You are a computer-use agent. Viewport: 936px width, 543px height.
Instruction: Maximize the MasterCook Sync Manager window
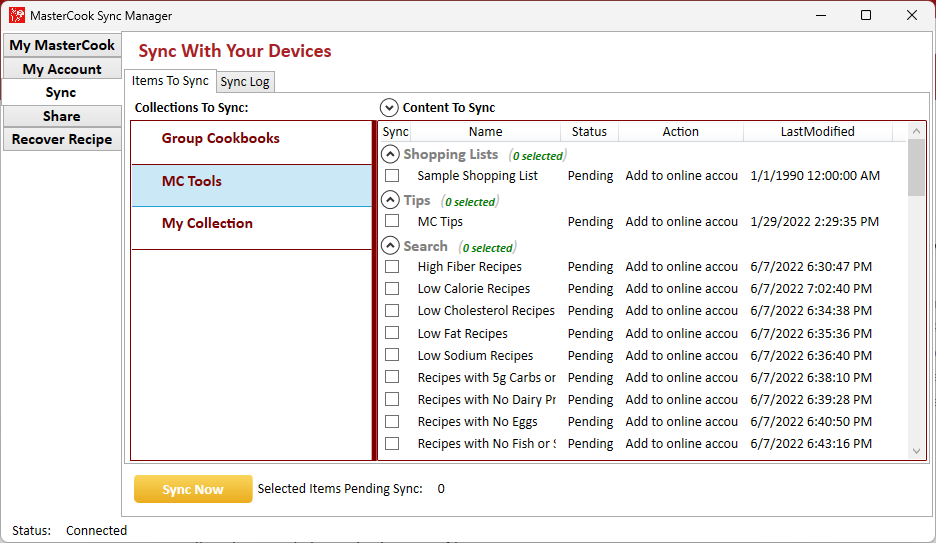(x=866, y=16)
